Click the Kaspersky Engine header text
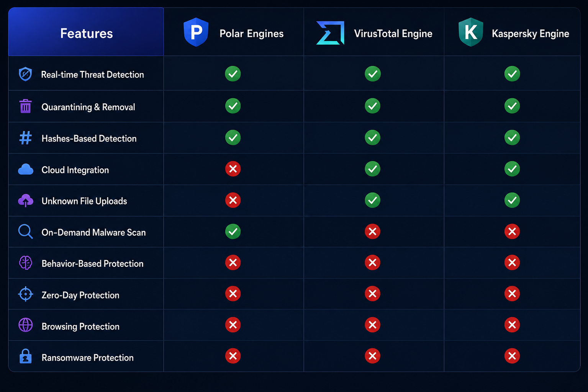Viewport: 588px width, 392px height. pos(530,34)
